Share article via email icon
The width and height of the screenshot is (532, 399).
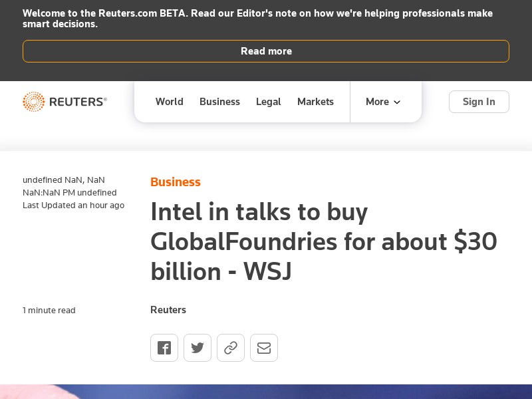264,348
